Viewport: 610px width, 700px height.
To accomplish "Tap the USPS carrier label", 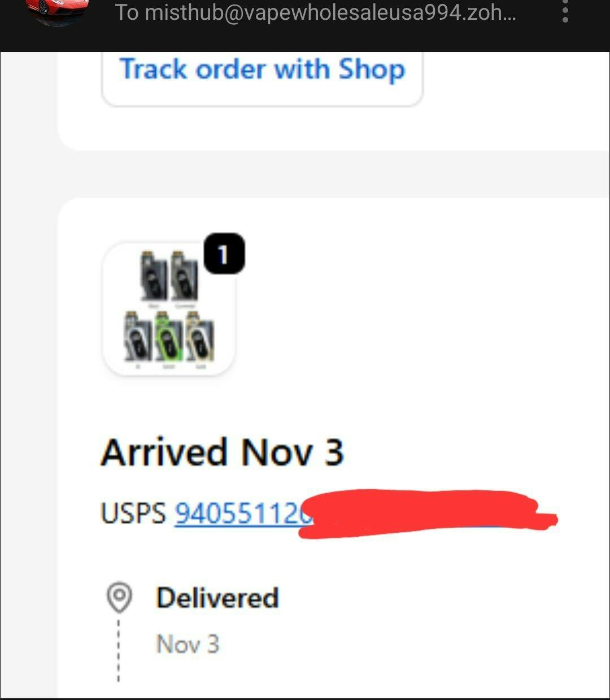I will [x=133, y=514].
